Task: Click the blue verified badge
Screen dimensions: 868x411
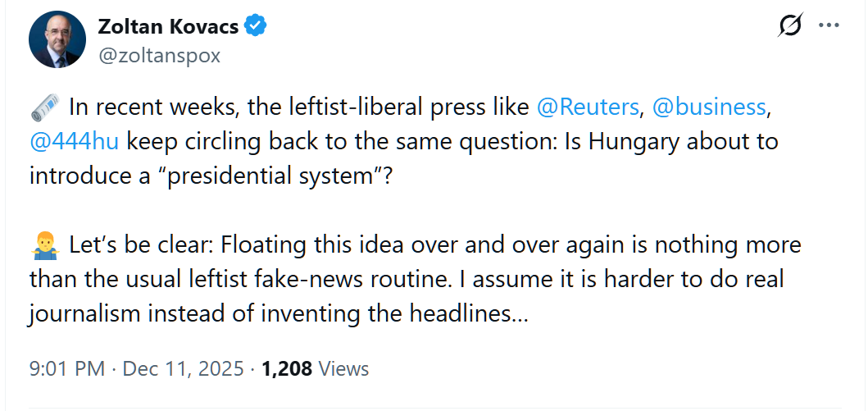Action: 257,26
